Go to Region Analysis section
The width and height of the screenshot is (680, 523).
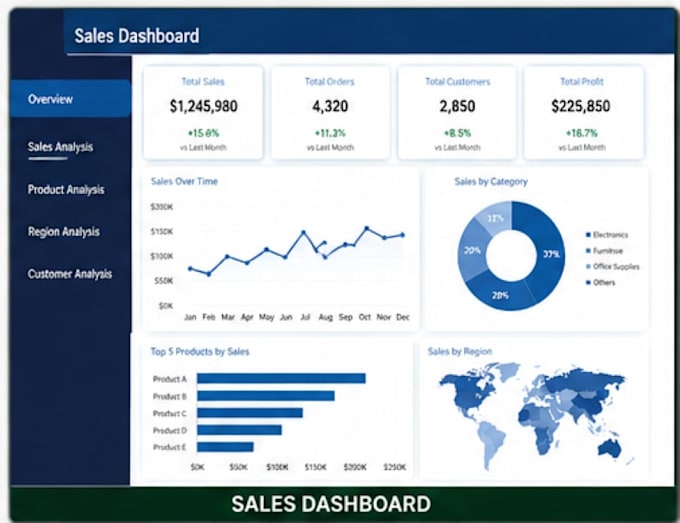tap(64, 232)
